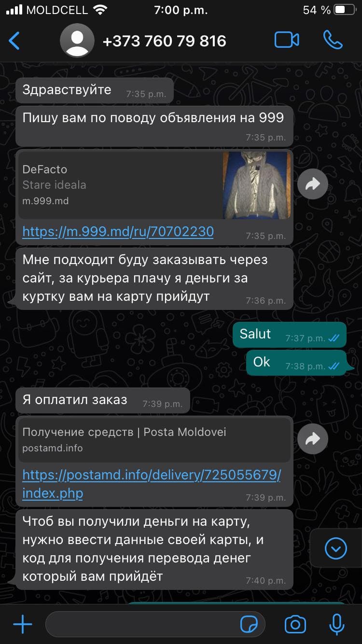Jump to latest messages chevron button
The image size is (362, 644).
(x=336, y=548)
